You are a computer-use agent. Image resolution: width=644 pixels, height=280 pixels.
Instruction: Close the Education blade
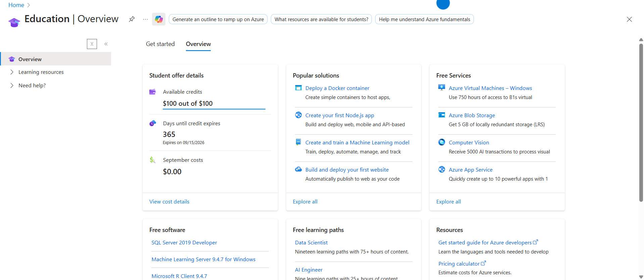pyautogui.click(x=629, y=19)
